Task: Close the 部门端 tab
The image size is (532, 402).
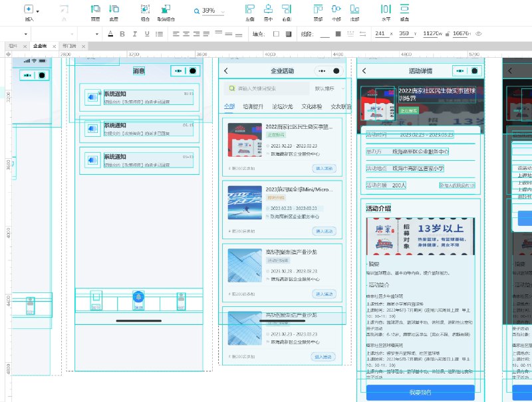Action: pos(84,46)
